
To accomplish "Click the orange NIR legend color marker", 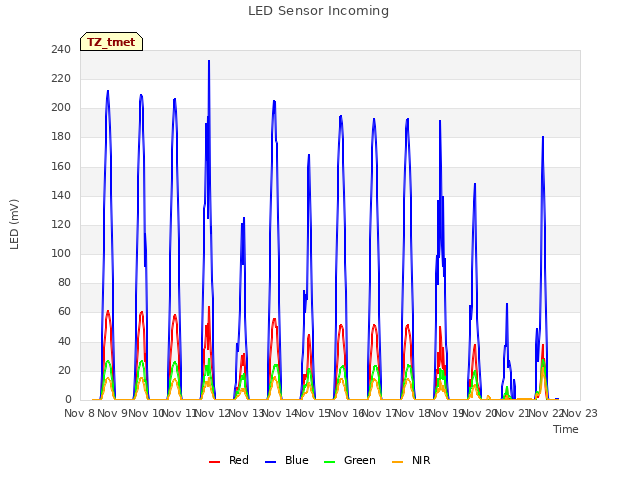I will point(397,462).
